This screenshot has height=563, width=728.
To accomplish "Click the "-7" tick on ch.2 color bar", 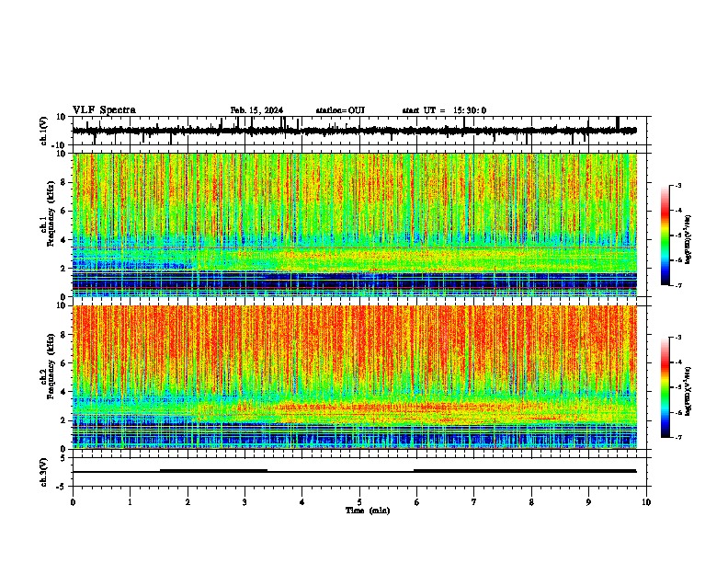I will 678,437.
